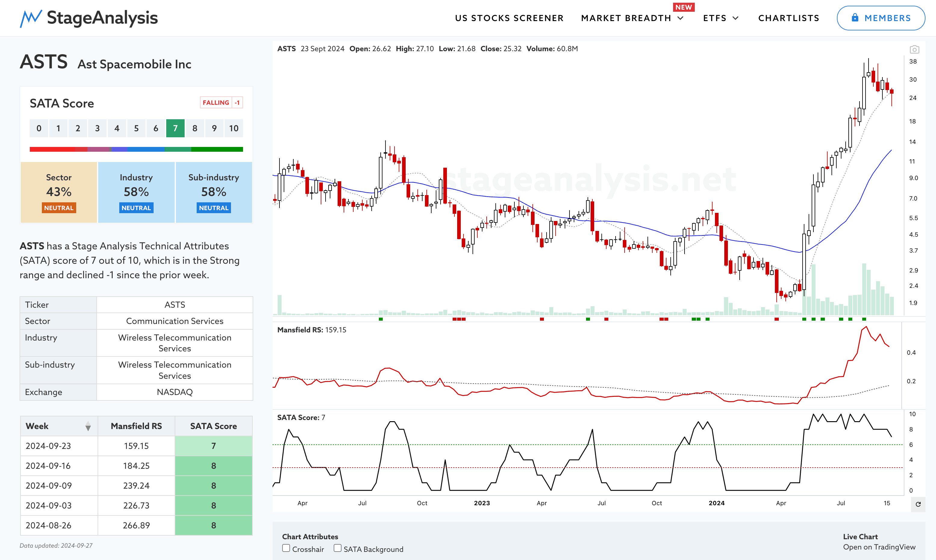This screenshot has height=560, width=936.
Task: Click the Sector 43% Neutral tile
Action: 59,192
